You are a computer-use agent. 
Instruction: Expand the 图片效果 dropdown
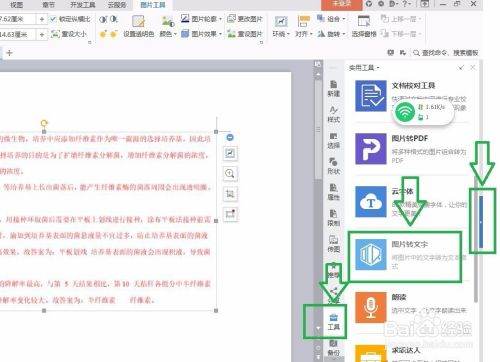201,34
